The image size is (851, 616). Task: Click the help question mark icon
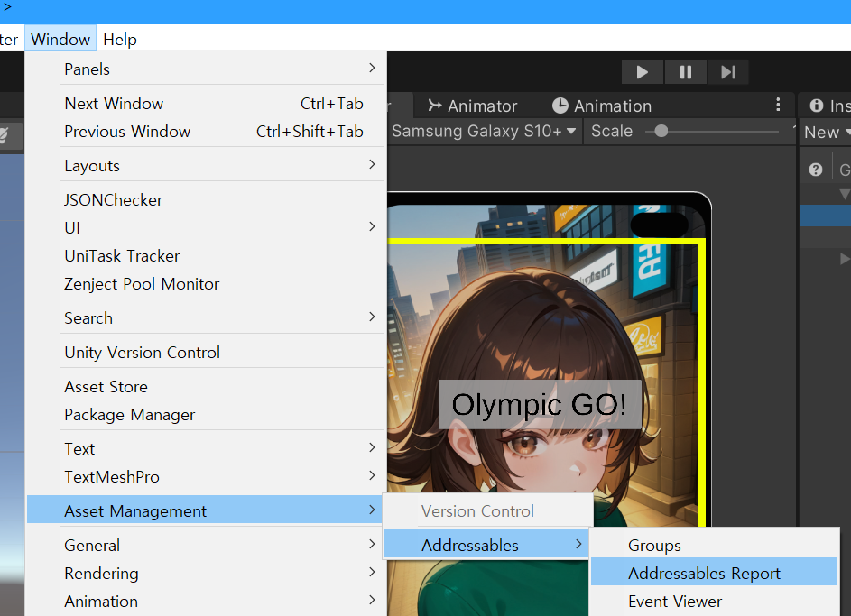pyautogui.click(x=815, y=170)
